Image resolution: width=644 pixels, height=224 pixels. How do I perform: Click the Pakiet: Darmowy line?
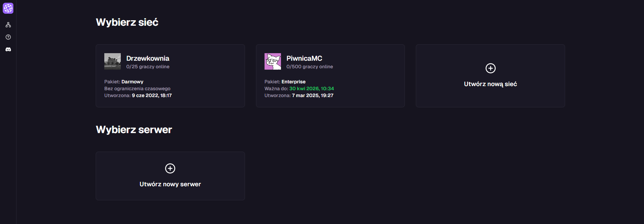tap(124, 82)
